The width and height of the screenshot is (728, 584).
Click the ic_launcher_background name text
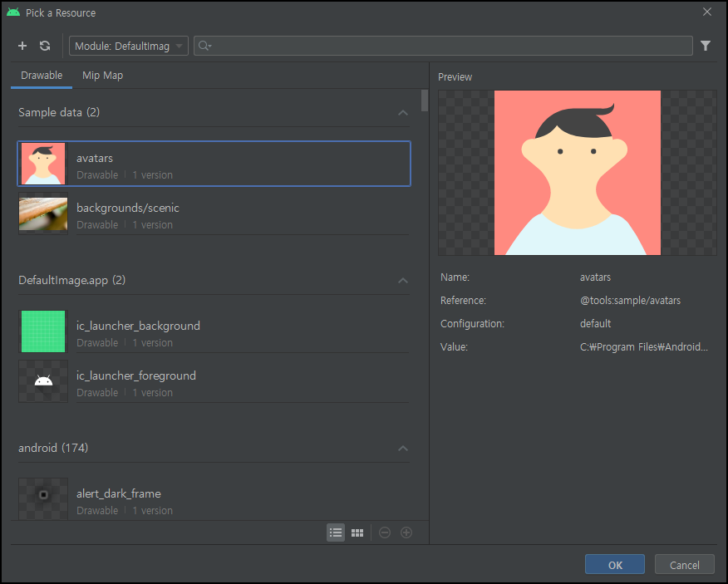138,326
